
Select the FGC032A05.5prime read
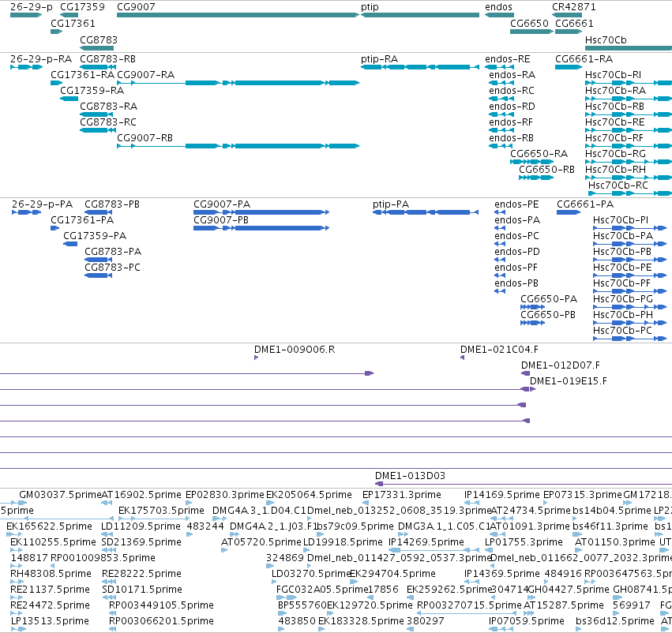(x=287, y=598)
